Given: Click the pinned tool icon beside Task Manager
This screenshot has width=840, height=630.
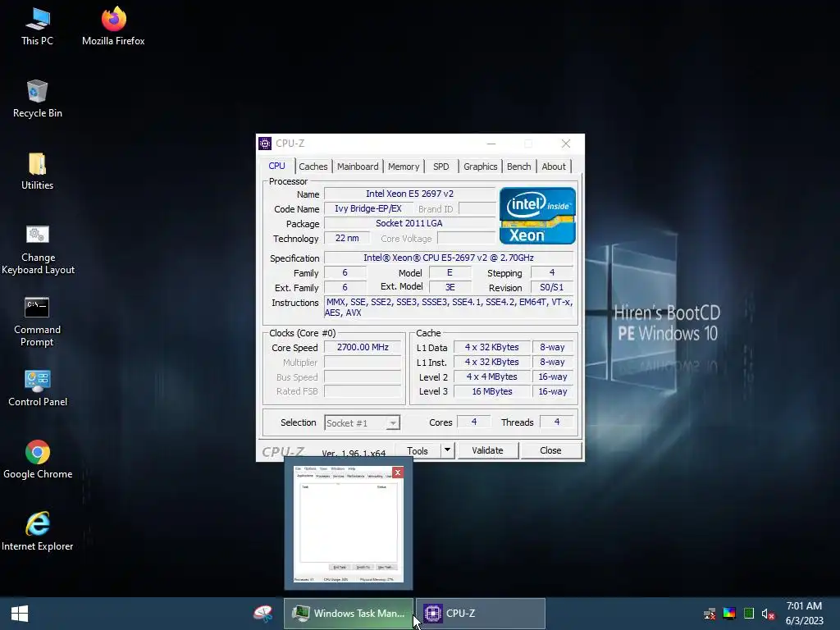Looking at the screenshot, I should pyautogui.click(x=263, y=614).
